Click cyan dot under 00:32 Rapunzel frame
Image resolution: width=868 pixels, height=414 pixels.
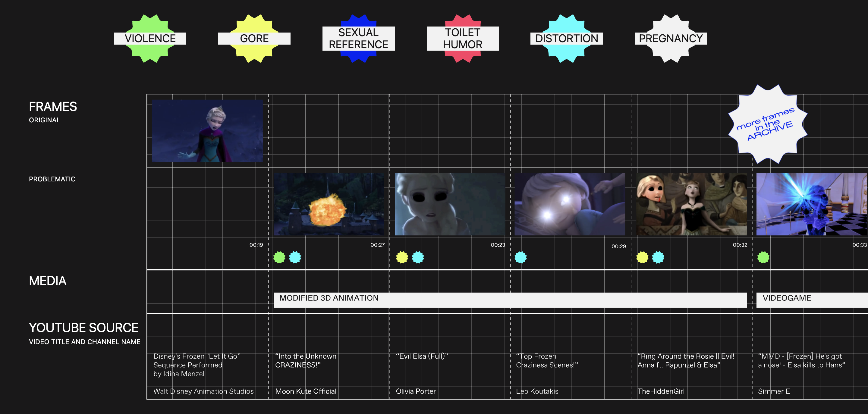click(658, 257)
